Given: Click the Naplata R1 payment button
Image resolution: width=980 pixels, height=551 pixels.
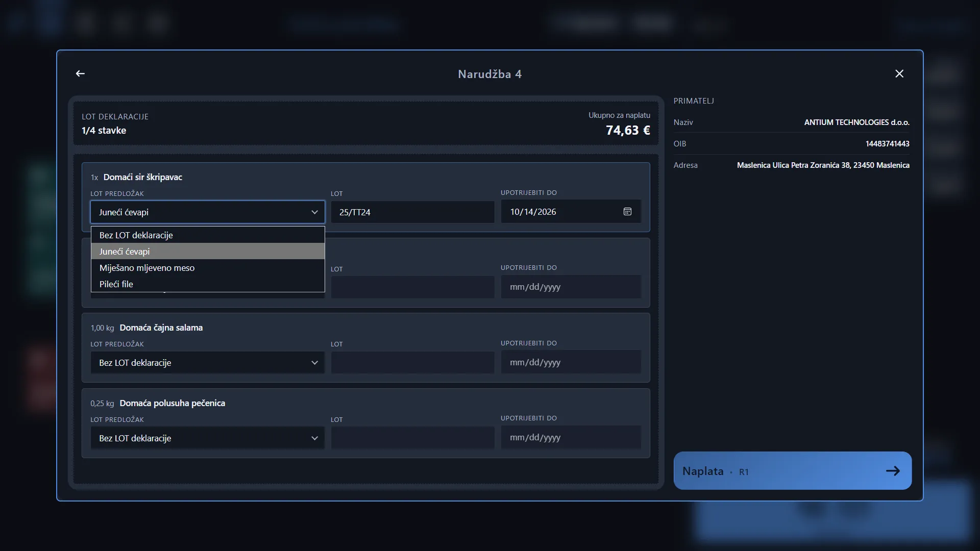Looking at the screenshot, I should point(793,471).
